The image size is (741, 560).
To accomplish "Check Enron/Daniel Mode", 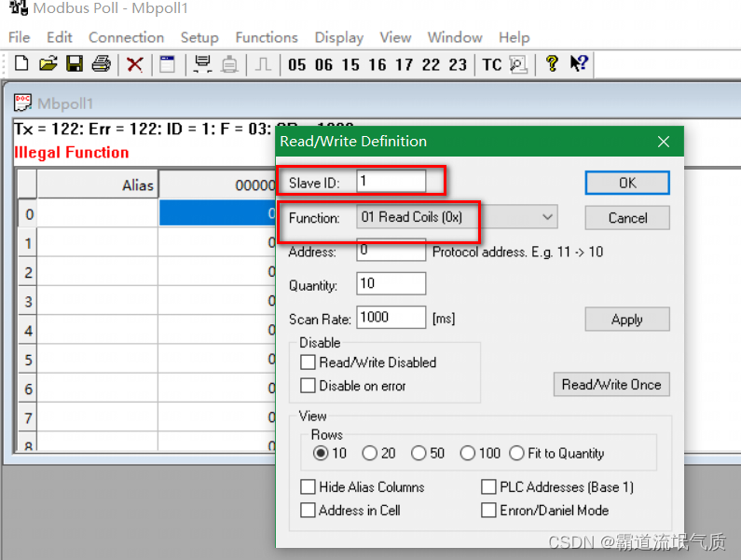I will point(488,511).
